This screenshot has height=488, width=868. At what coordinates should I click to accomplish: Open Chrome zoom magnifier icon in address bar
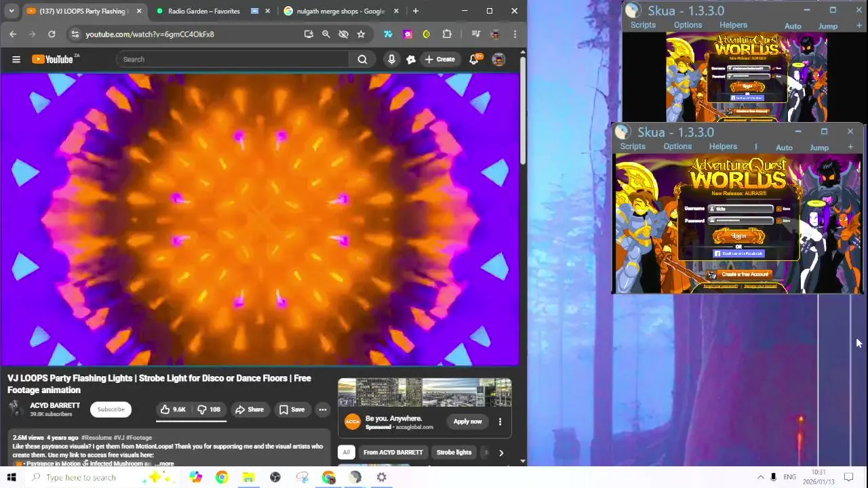point(325,34)
